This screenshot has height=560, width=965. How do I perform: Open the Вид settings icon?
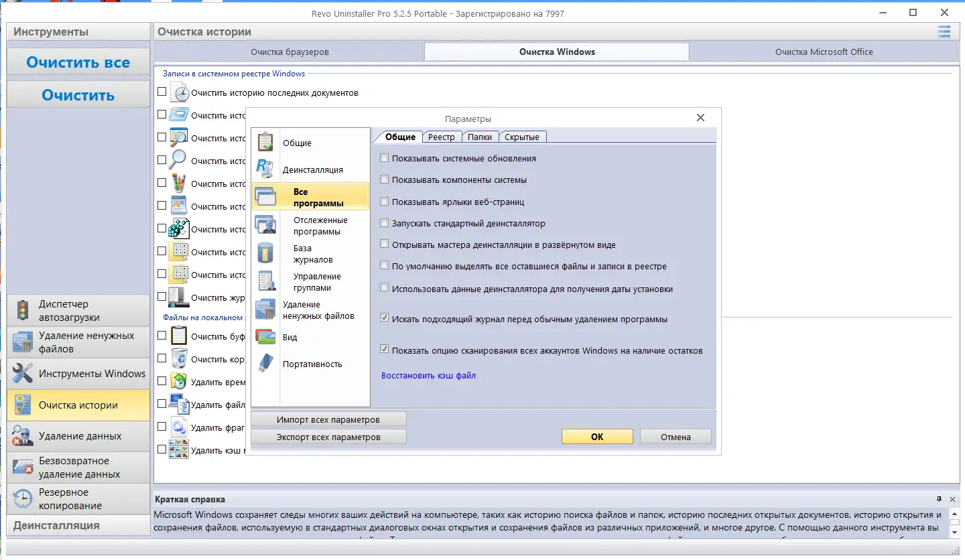(x=265, y=337)
